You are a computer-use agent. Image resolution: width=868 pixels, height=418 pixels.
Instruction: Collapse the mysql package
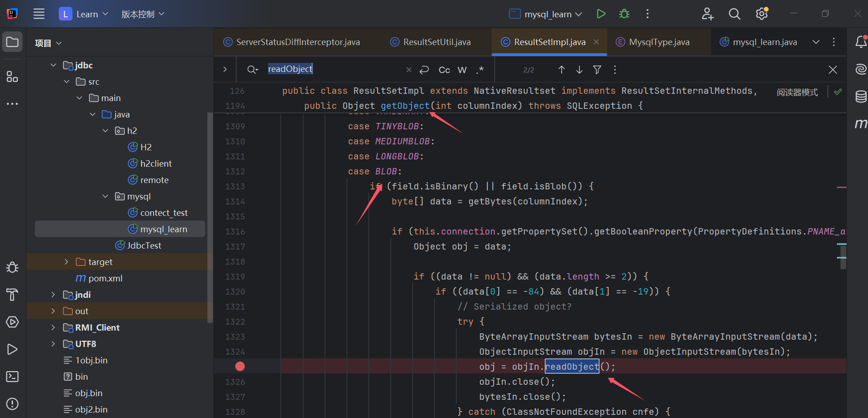click(105, 196)
